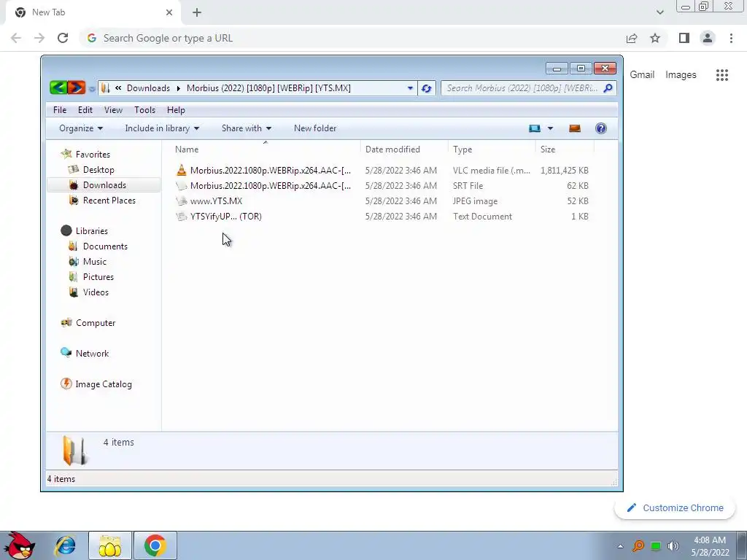
Task: Select Network in the navigation pane
Action: [92, 354]
